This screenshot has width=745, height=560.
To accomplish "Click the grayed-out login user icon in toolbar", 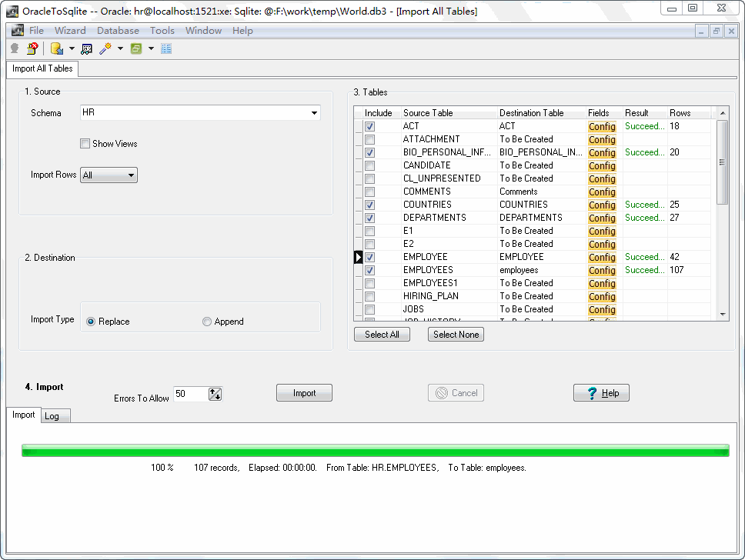I will [x=15, y=48].
